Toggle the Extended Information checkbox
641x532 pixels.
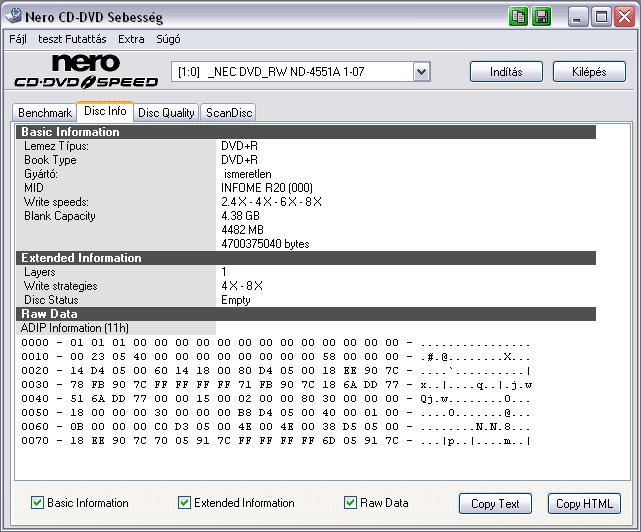[184, 503]
